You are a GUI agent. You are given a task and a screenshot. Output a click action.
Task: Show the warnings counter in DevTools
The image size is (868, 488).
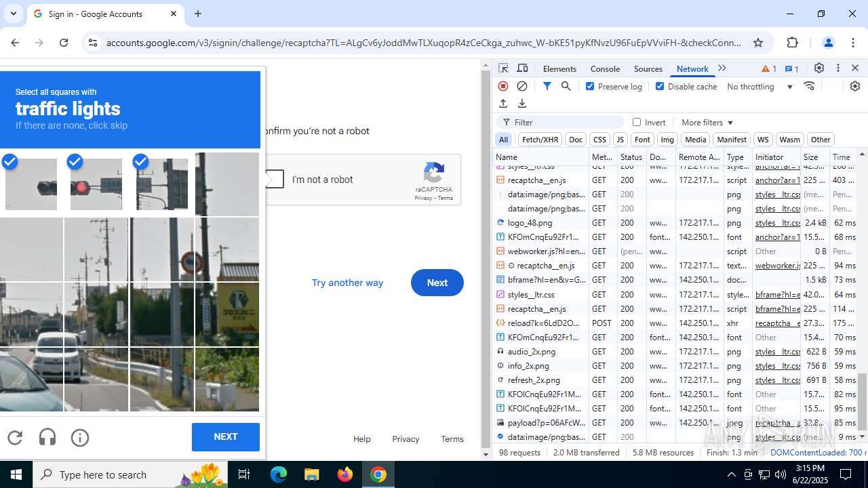(x=769, y=68)
